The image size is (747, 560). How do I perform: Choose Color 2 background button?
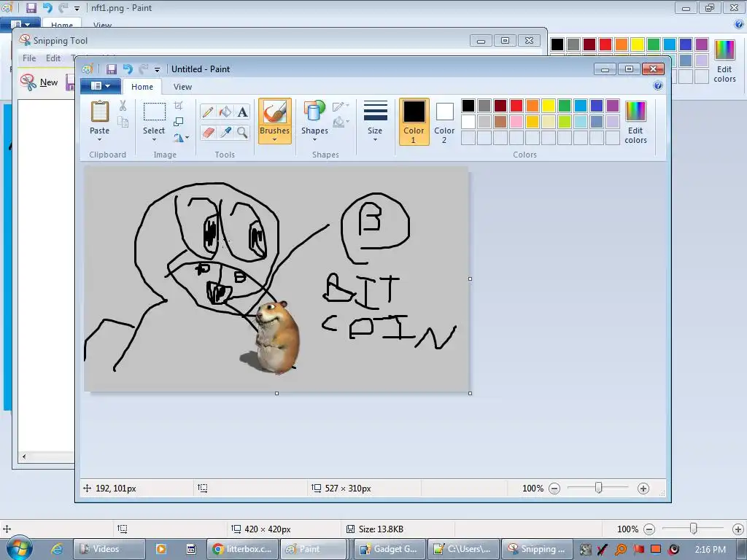[x=444, y=122]
